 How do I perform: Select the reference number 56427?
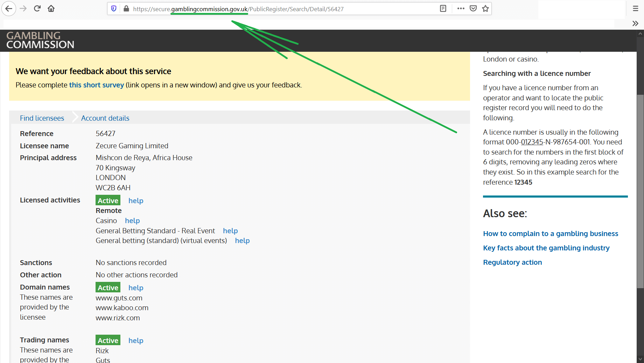coord(105,134)
